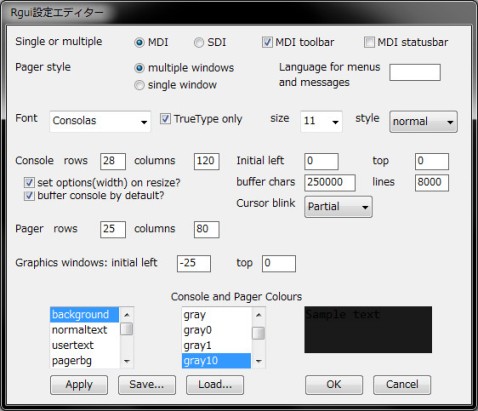
Task: Click the Pager columns field showing 80
Action: 207,229
